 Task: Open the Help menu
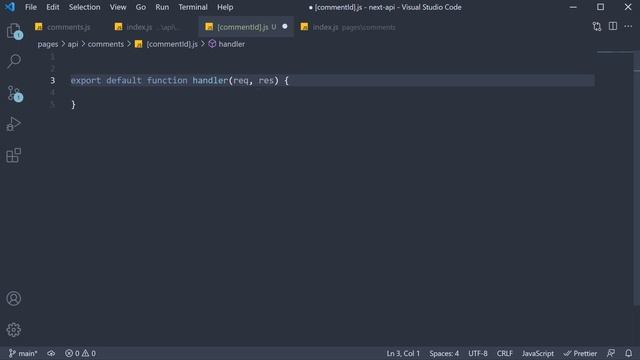click(225, 7)
